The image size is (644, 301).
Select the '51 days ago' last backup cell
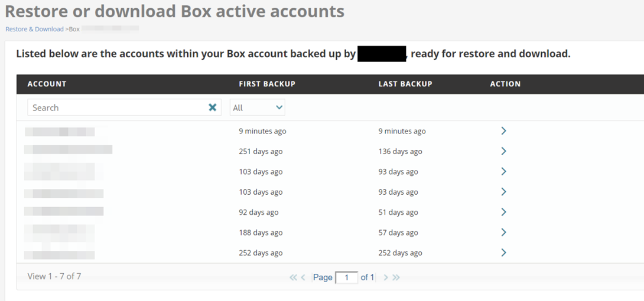point(398,212)
